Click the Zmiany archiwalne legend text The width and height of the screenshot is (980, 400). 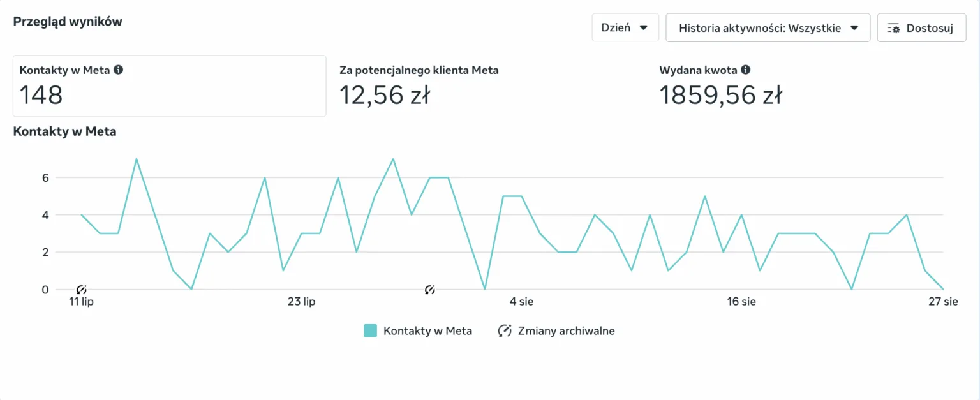567,330
